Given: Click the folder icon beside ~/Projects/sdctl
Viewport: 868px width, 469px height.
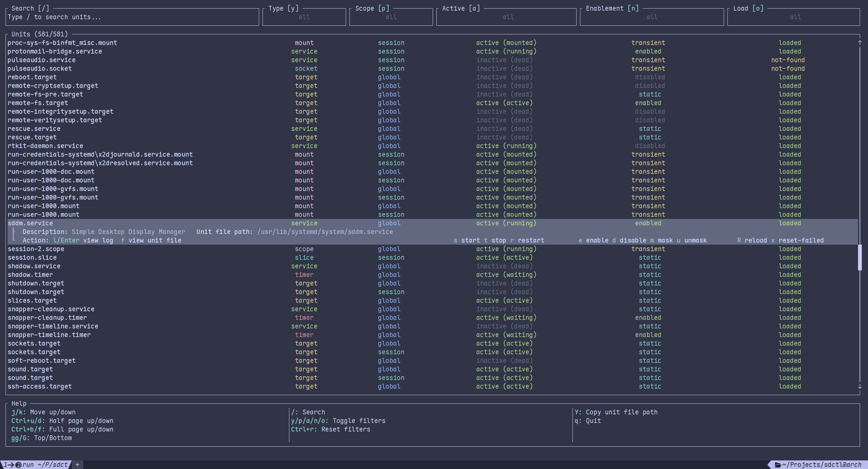Looking at the screenshot, I should coord(778,465).
